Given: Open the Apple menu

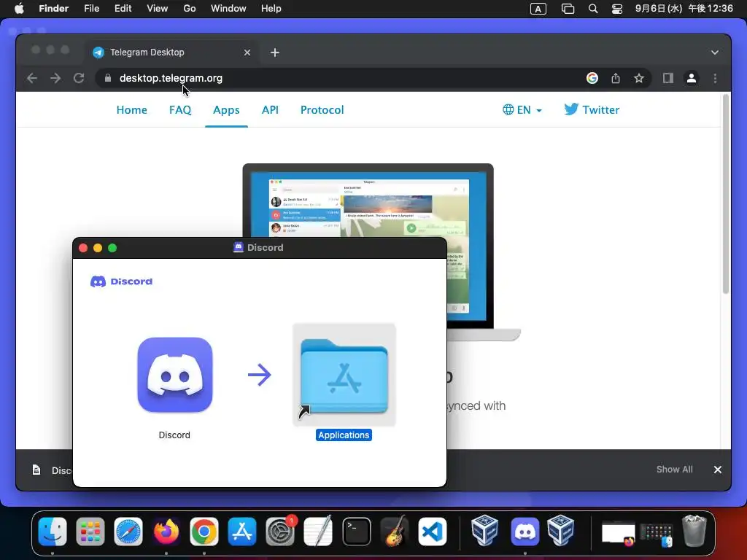Looking at the screenshot, I should (19, 9).
